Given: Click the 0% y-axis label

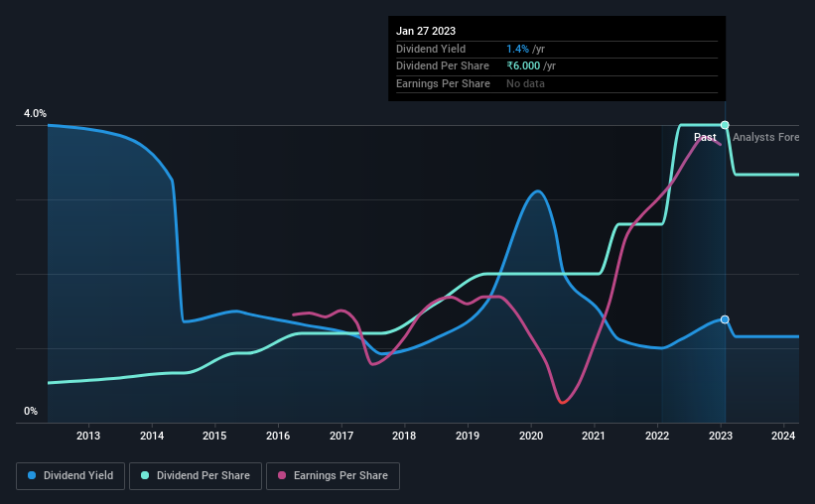Looking at the screenshot, I should pos(31,411).
